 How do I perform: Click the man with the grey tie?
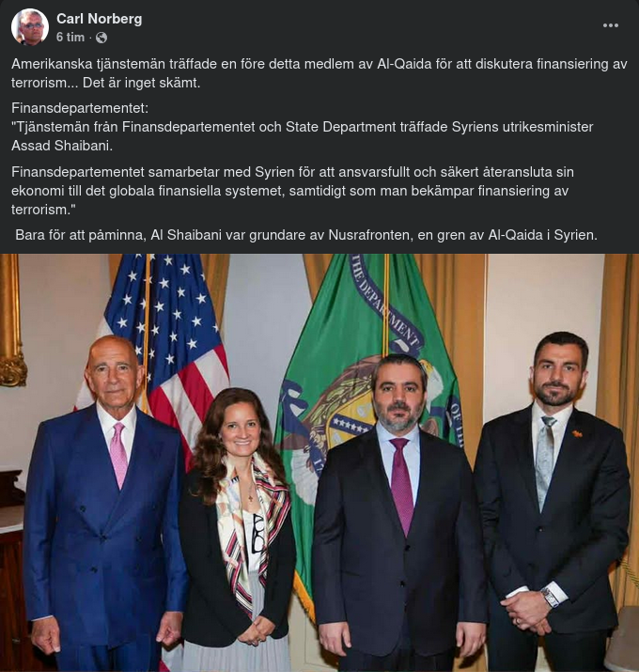pyautogui.click(x=553, y=502)
